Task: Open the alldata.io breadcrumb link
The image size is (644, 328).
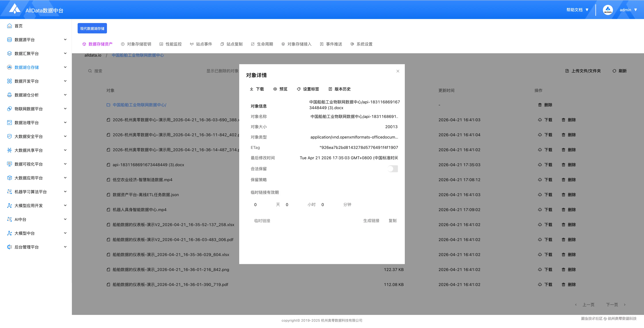Action: pyautogui.click(x=93, y=55)
